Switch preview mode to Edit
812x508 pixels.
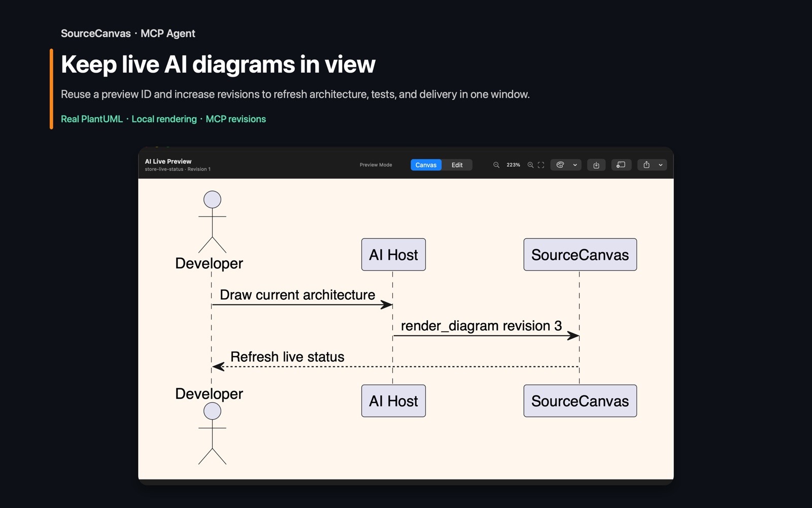457,165
